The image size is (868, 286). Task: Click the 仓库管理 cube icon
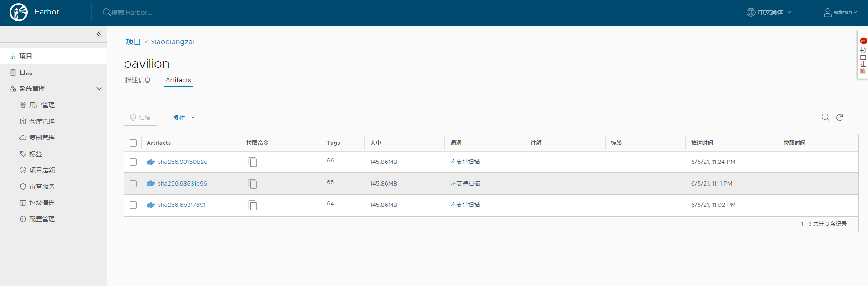[23, 121]
